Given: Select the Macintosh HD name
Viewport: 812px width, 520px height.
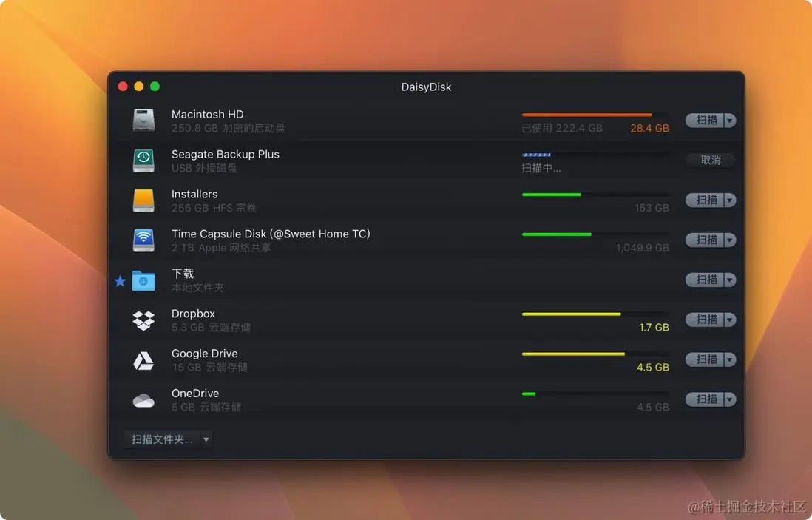Looking at the screenshot, I should pos(207,114).
